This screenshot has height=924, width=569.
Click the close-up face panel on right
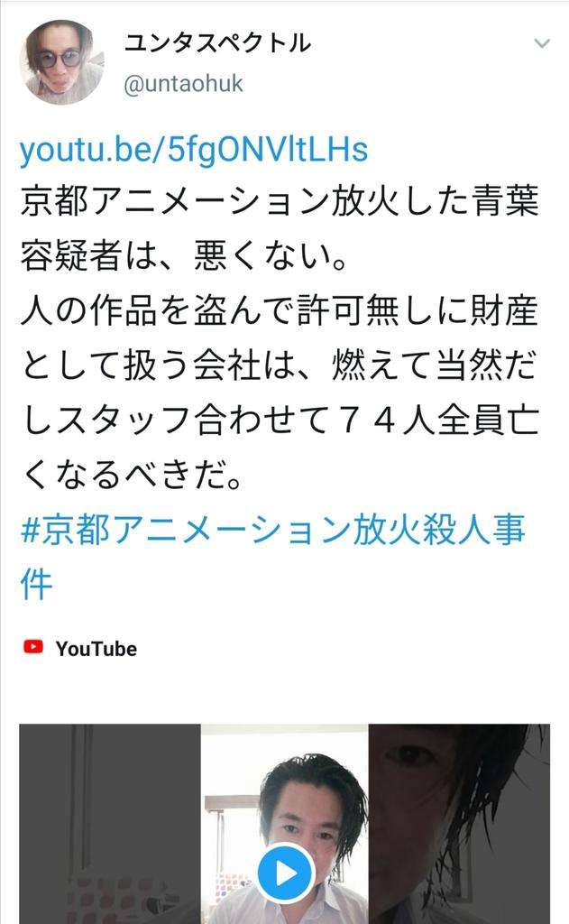point(459,824)
